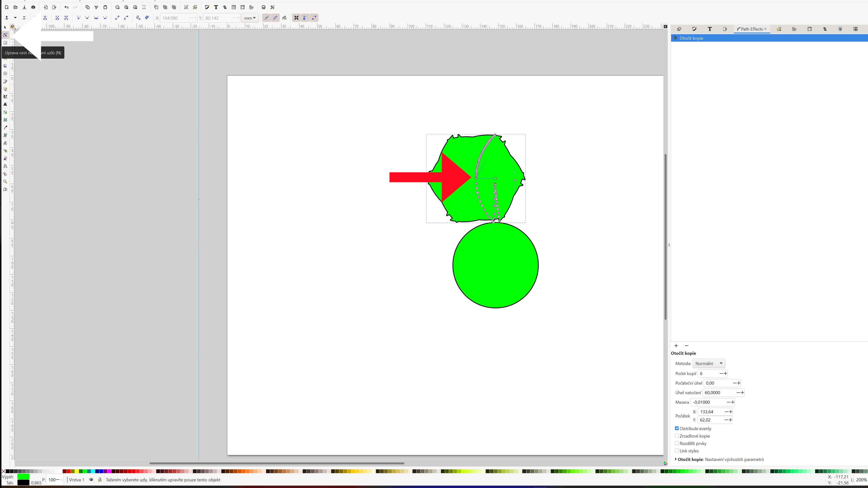Viewport: 868px width, 488px height.
Task: Pick the Dropper color picker tool
Action: [x=5, y=128]
